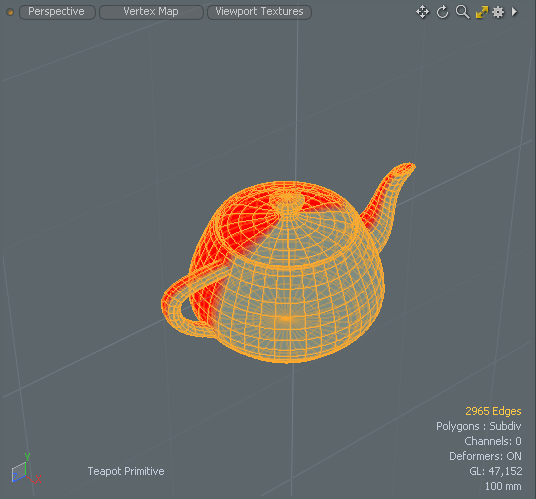Click the orange dot viewport thumb
This screenshot has width=536, height=499.
click(10, 12)
